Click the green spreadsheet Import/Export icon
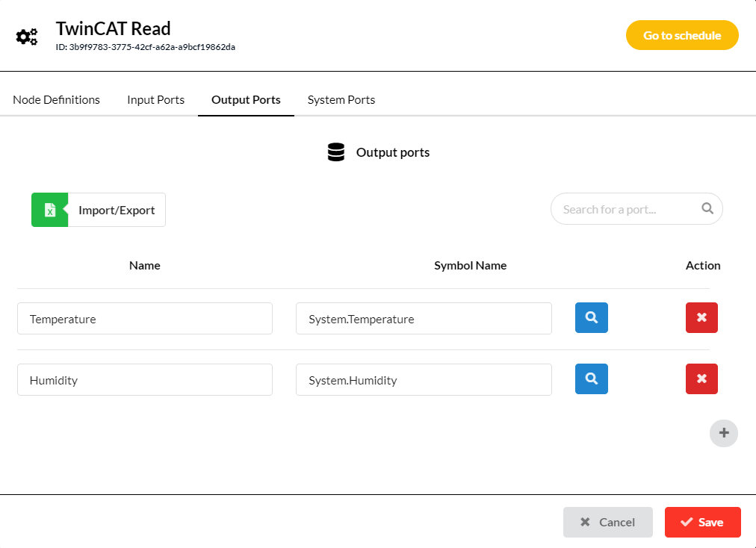 coord(49,210)
